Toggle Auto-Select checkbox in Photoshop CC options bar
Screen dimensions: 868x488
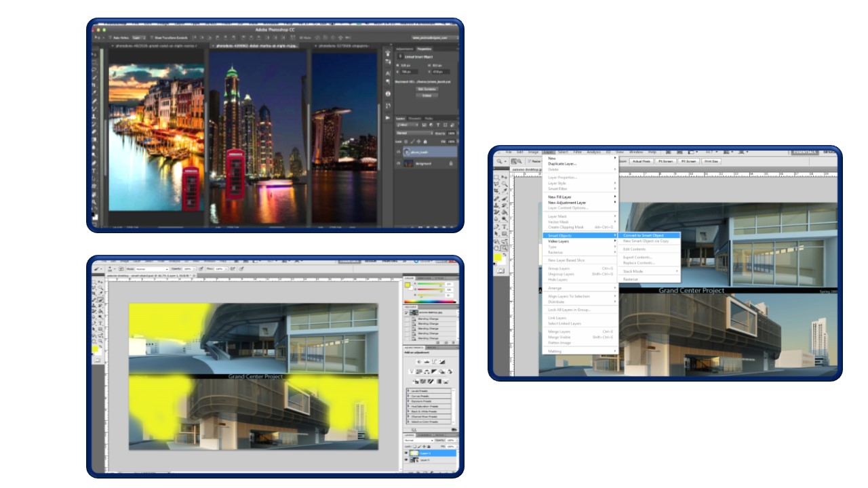111,38
